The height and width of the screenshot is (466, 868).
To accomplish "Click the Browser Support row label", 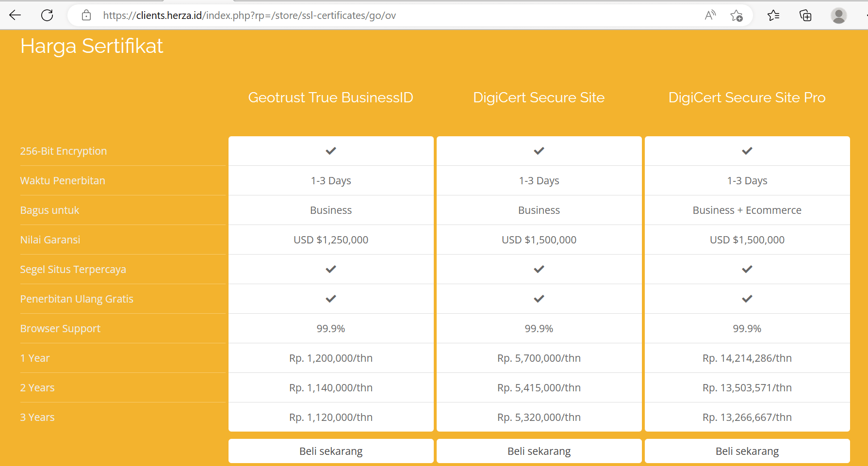I will pos(60,329).
